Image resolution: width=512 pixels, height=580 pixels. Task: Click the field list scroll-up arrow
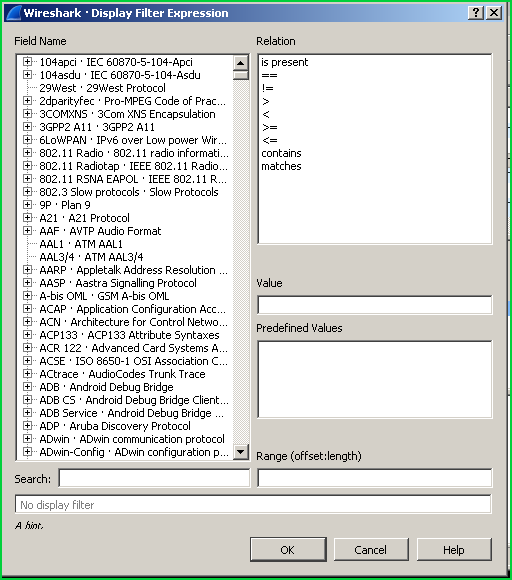point(241,63)
